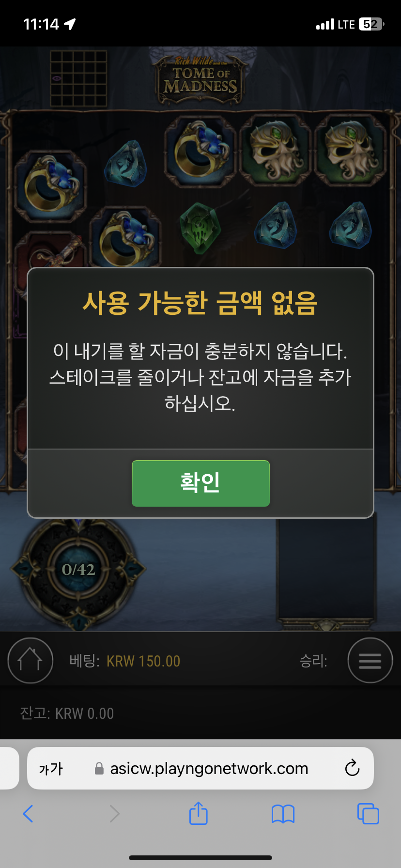401x868 pixels.
Task: Select the top-right skull mask symbol
Action: (x=351, y=150)
